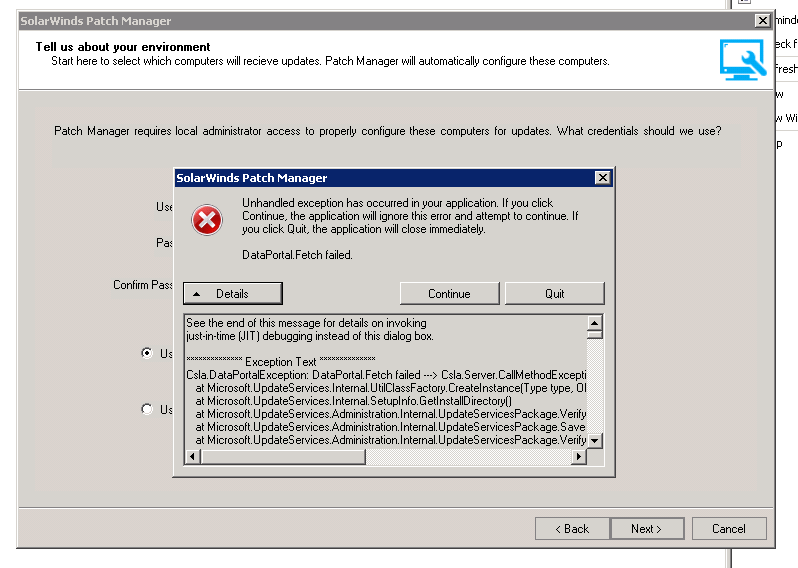
Task: Close the Patch Manager wizard window
Action: click(762, 20)
